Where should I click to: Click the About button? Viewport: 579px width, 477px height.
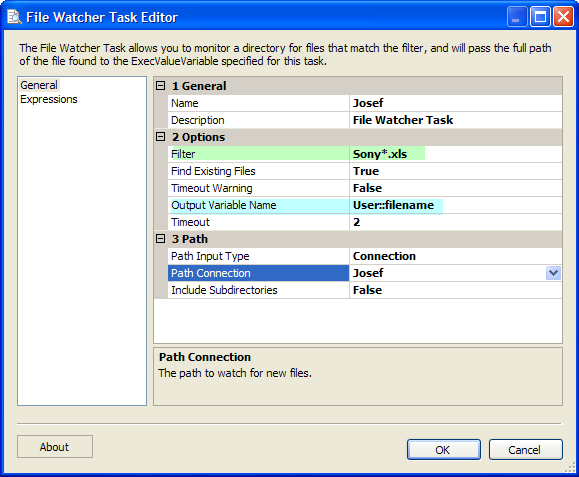pos(55,447)
